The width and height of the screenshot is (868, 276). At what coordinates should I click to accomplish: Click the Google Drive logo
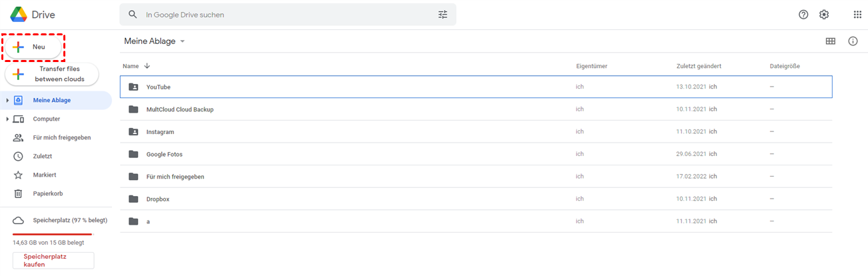18,15
